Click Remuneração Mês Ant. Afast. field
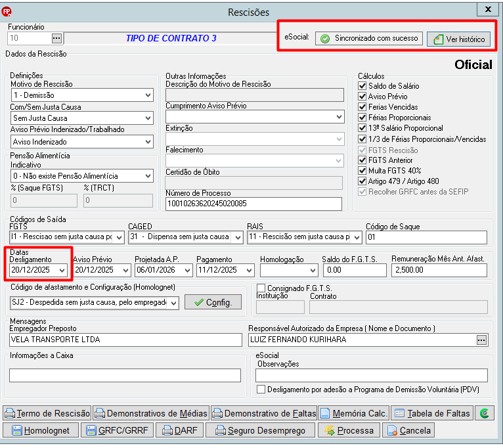The width and height of the screenshot is (503, 448). pos(439,270)
